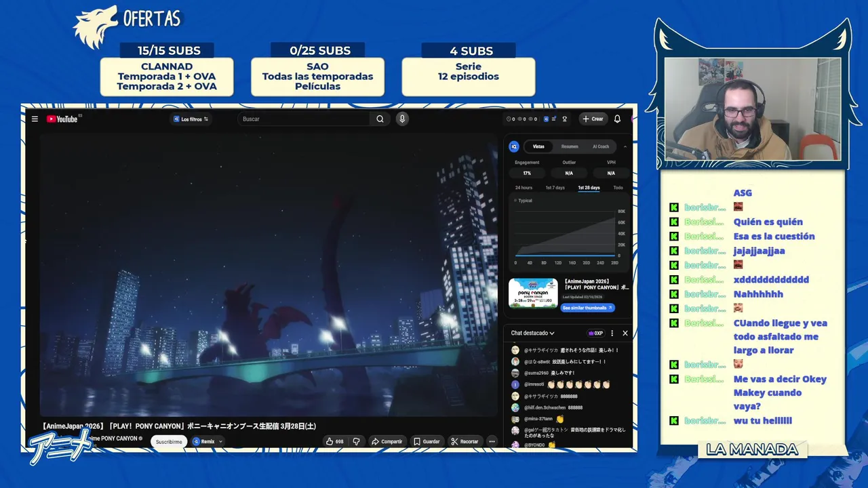
Task: Dislike the video with thumbs down
Action: tap(356, 441)
